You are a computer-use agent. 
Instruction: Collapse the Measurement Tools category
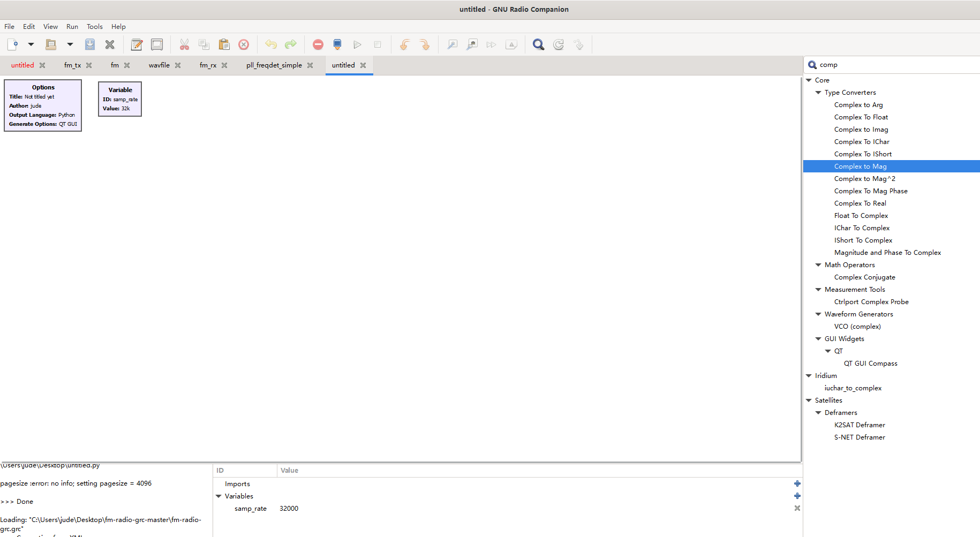pyautogui.click(x=818, y=290)
